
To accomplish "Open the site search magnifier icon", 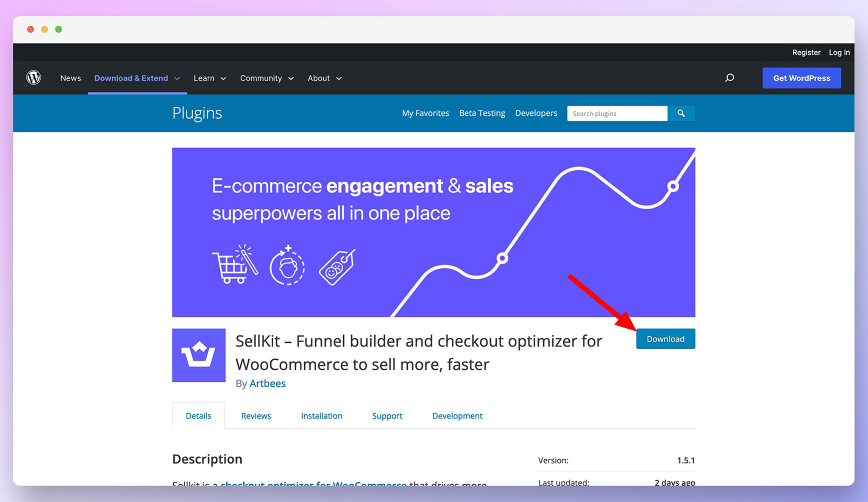I will point(730,78).
